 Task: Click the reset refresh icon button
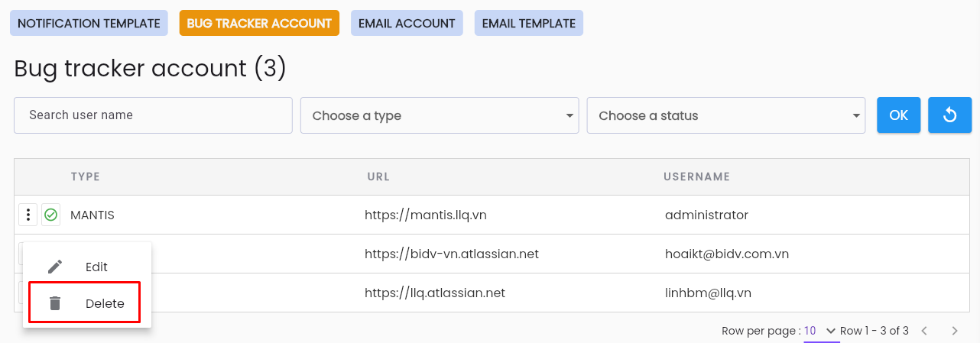[x=949, y=115]
